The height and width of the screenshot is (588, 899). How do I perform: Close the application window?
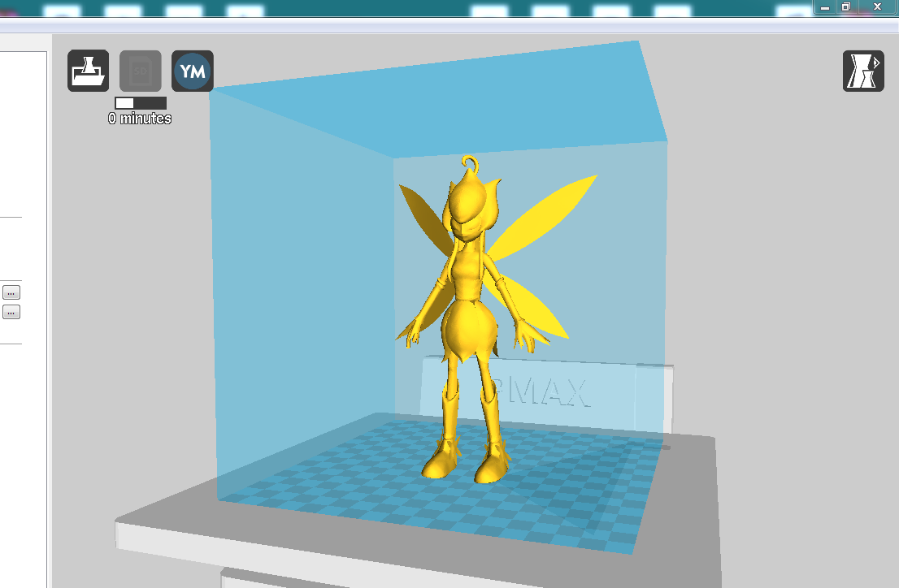tap(878, 6)
